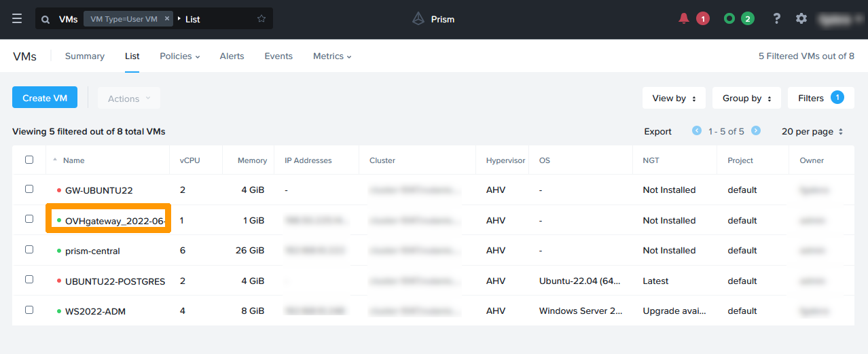This screenshot has height=354, width=868.
Task: Bookmark this search with the star icon
Action: click(x=261, y=19)
